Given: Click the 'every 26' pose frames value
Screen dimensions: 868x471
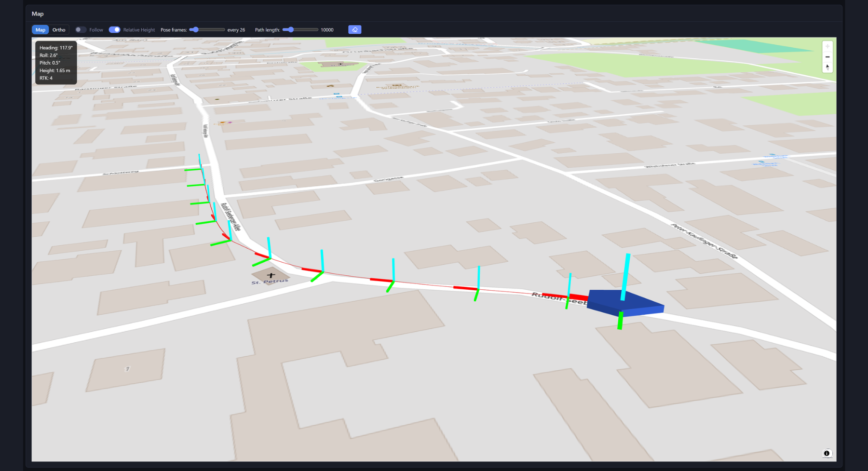Looking at the screenshot, I should tap(236, 30).
